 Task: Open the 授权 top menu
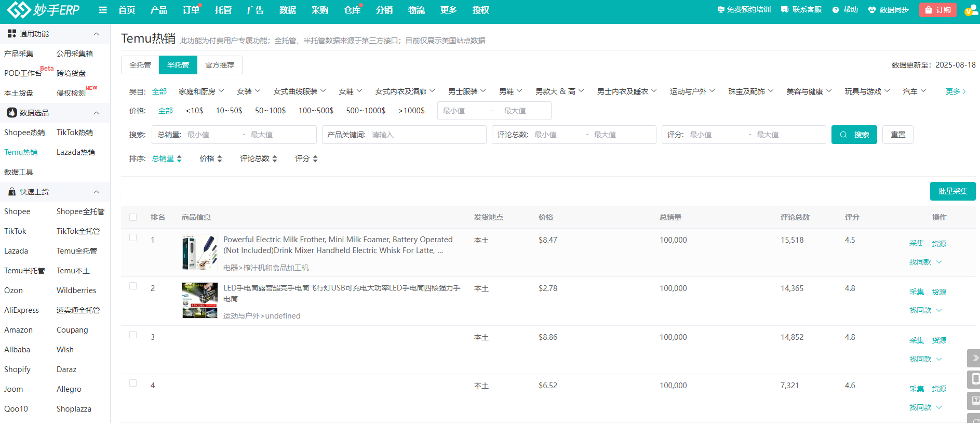pyautogui.click(x=481, y=10)
